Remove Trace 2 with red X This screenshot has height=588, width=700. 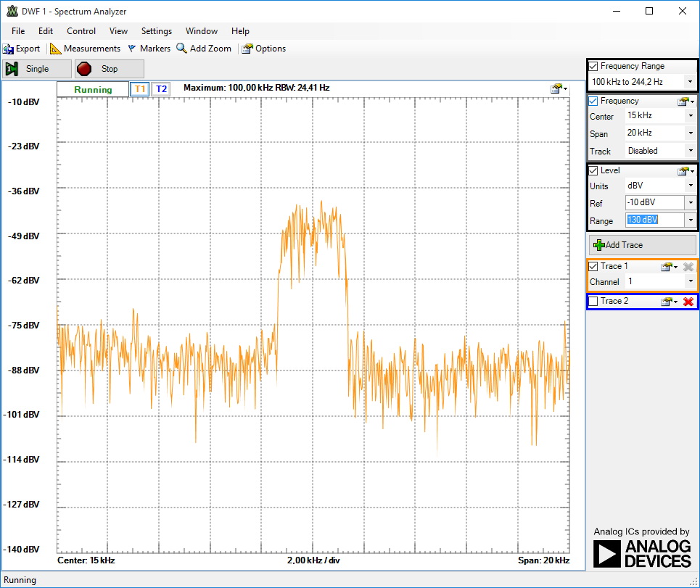(688, 302)
